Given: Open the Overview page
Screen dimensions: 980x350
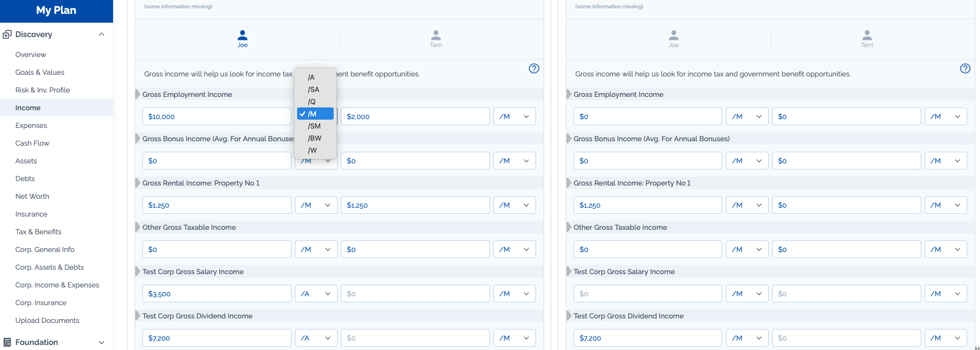Looking at the screenshot, I should pos(30,54).
